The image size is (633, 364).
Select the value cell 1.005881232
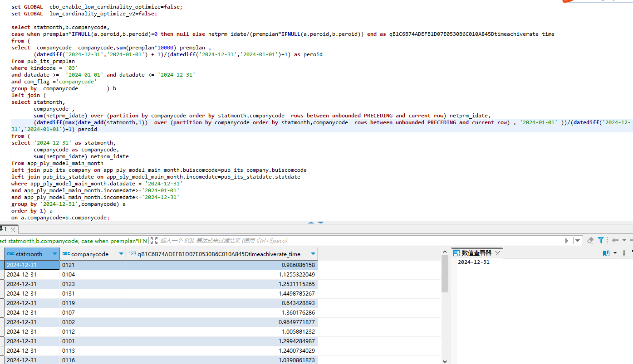tap(222, 332)
